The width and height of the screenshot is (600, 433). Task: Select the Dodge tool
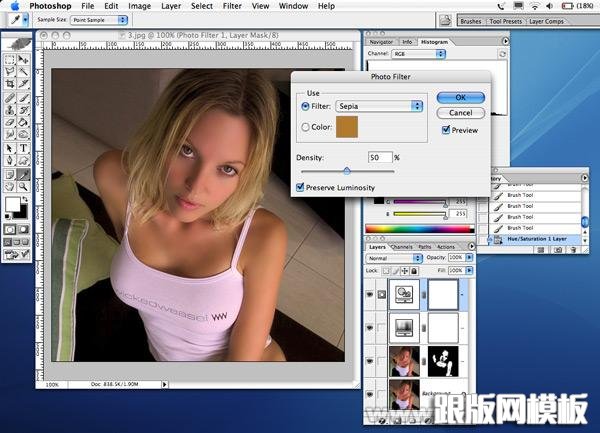pos(23,134)
